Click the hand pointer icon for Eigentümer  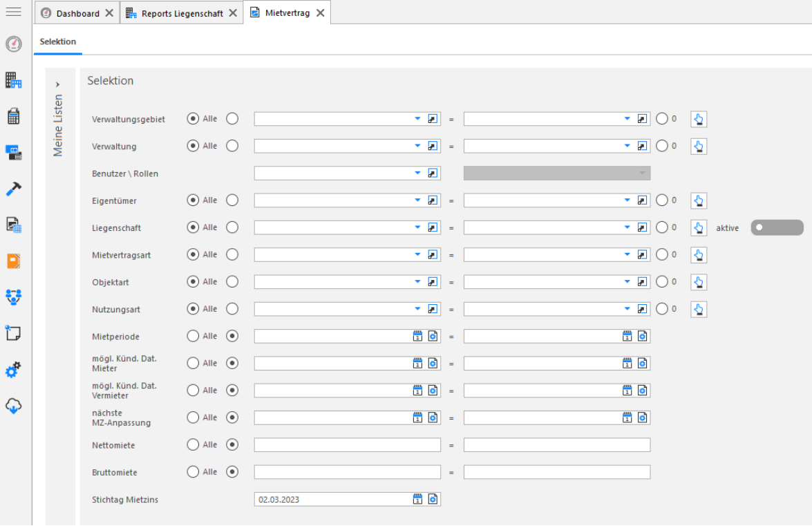699,201
